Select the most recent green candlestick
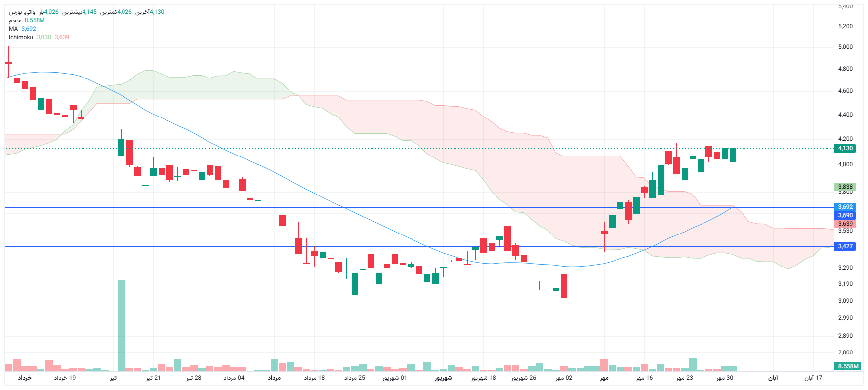868x390 pixels. [733, 155]
